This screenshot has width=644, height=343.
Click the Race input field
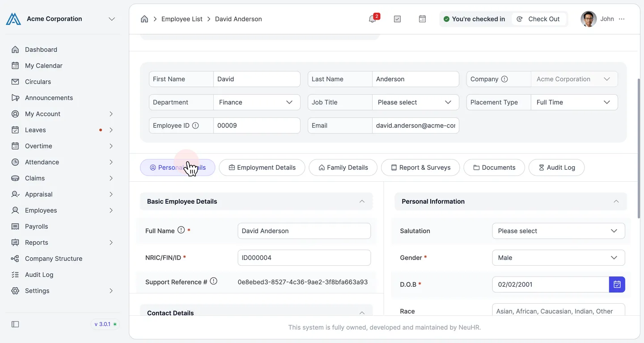pos(559,310)
